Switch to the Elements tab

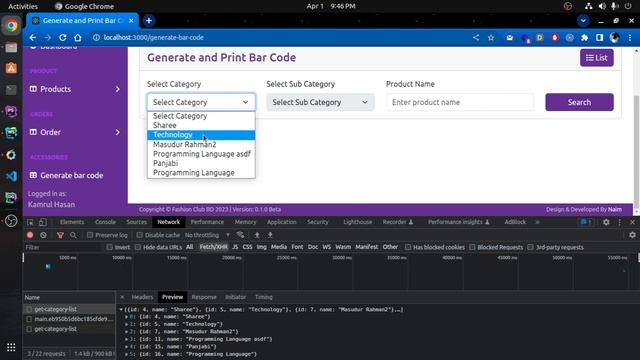72,222
